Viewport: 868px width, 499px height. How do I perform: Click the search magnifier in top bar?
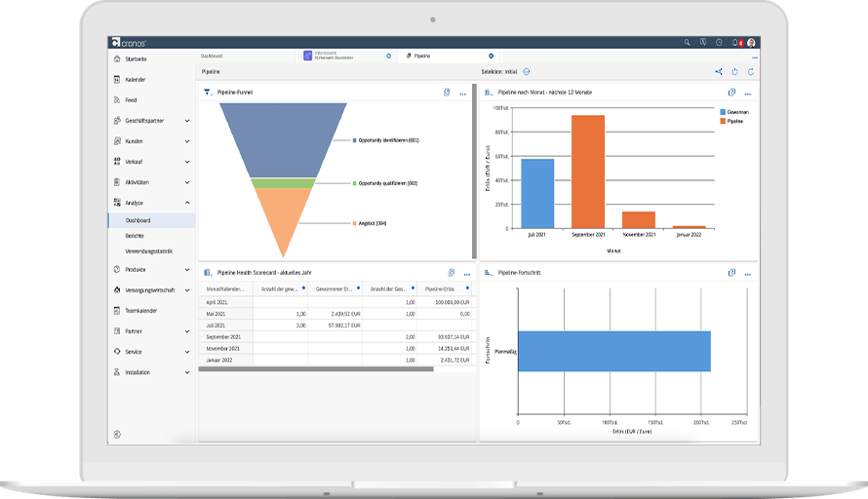687,43
